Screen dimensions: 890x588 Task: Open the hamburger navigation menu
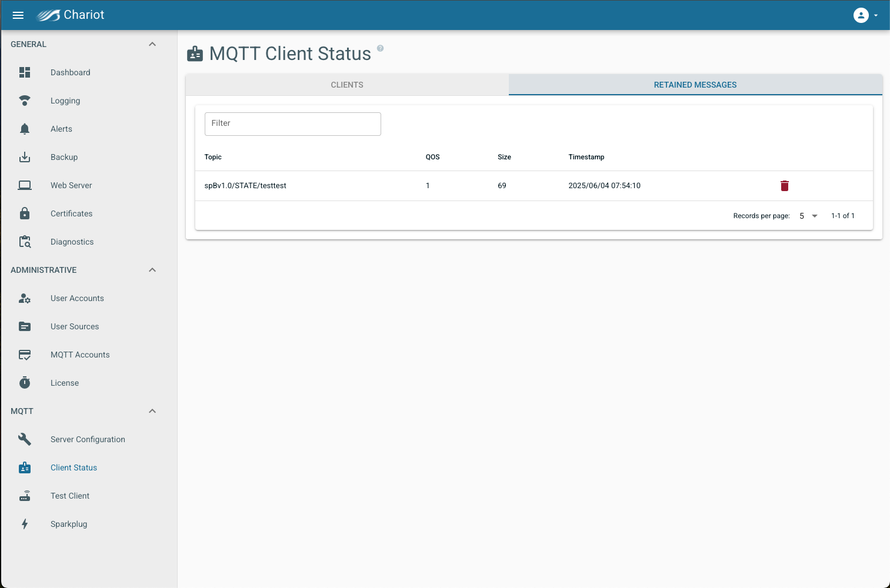pyautogui.click(x=18, y=15)
